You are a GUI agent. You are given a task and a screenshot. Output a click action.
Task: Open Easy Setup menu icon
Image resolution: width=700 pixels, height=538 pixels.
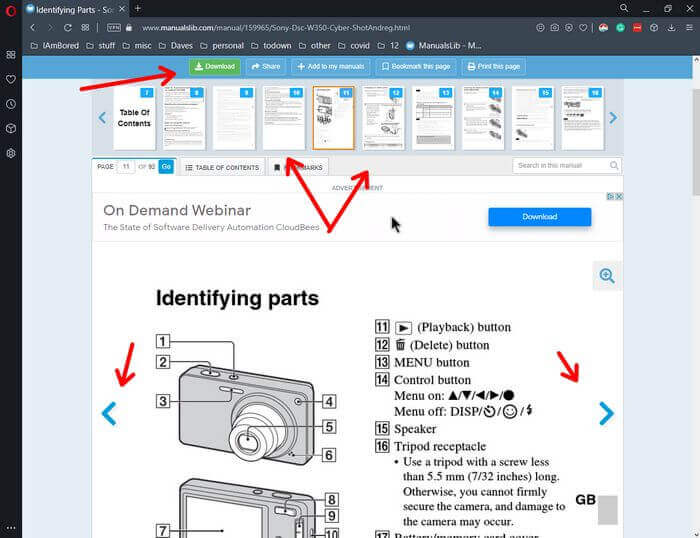(x=689, y=28)
